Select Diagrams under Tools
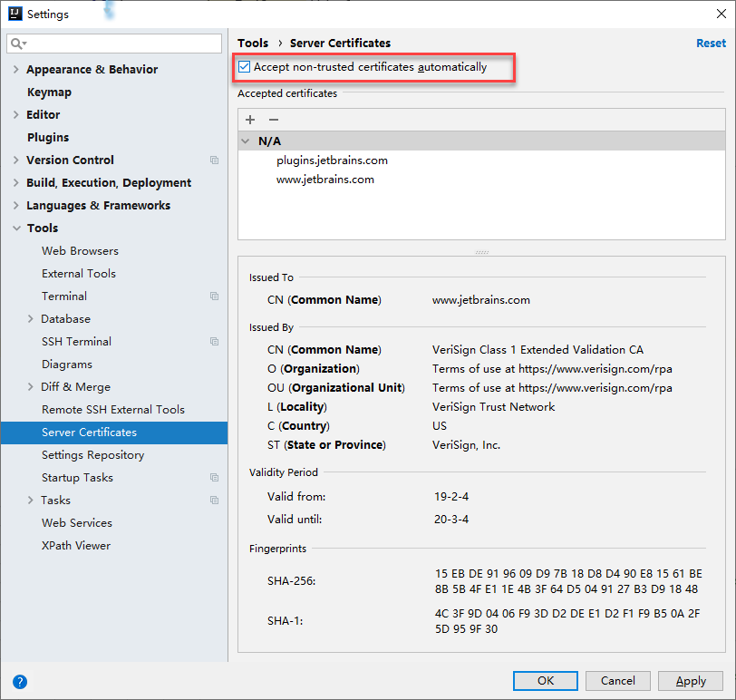 click(67, 365)
